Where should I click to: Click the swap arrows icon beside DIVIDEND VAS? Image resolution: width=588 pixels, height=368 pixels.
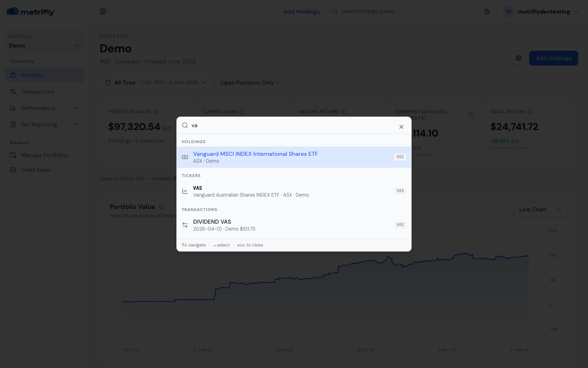(x=185, y=225)
